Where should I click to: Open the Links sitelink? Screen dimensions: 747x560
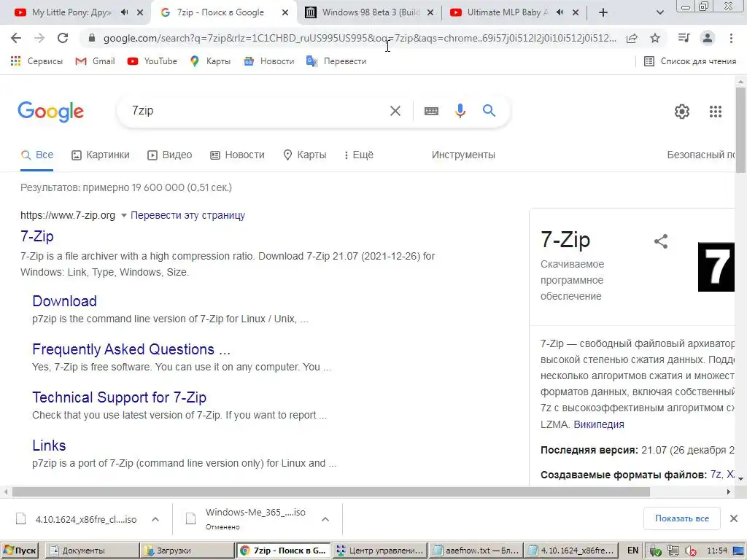49,446
